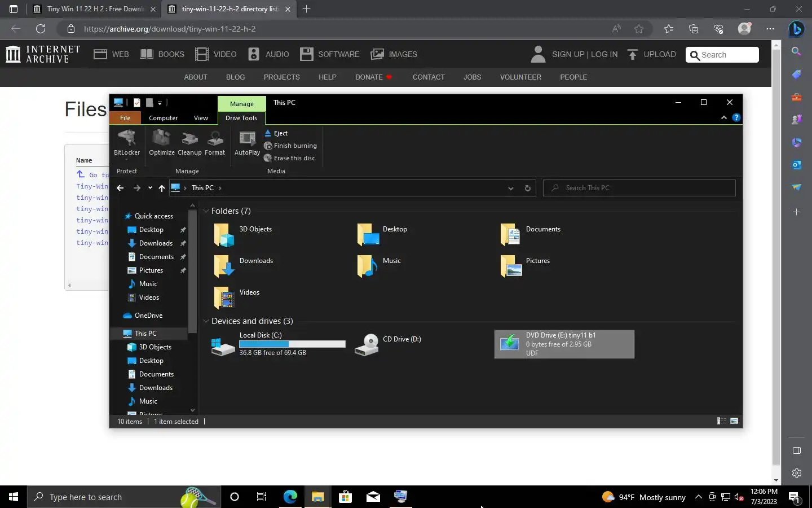
Task: Navigate back in File Explorer
Action: pyautogui.click(x=120, y=188)
